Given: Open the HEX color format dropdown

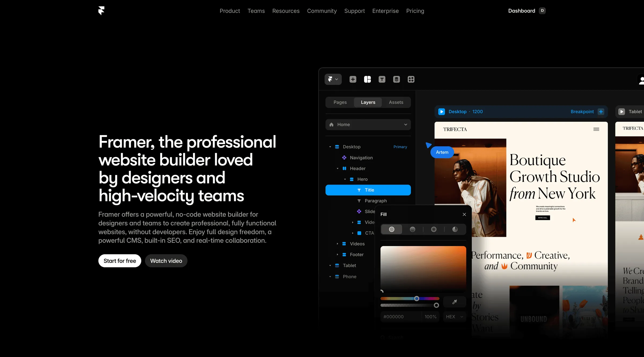Looking at the screenshot, I should click(455, 317).
